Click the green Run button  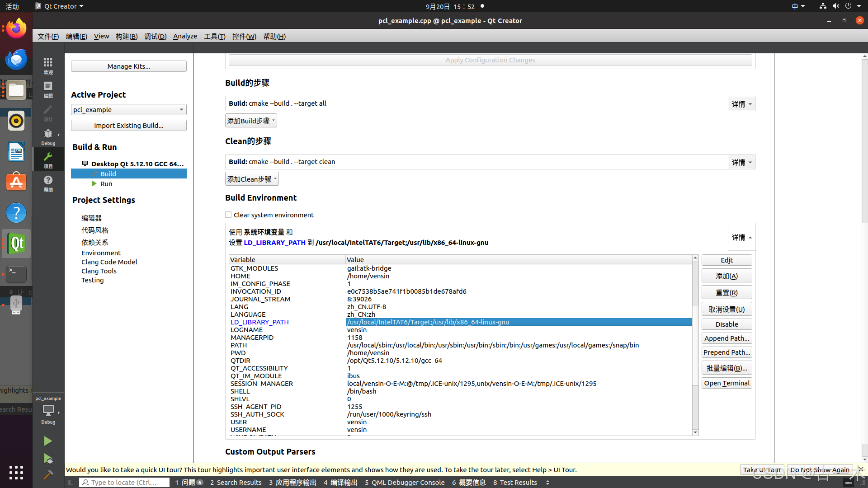(48, 441)
